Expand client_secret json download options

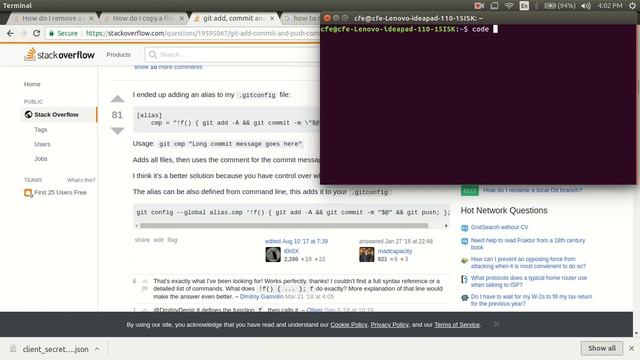coord(97,349)
